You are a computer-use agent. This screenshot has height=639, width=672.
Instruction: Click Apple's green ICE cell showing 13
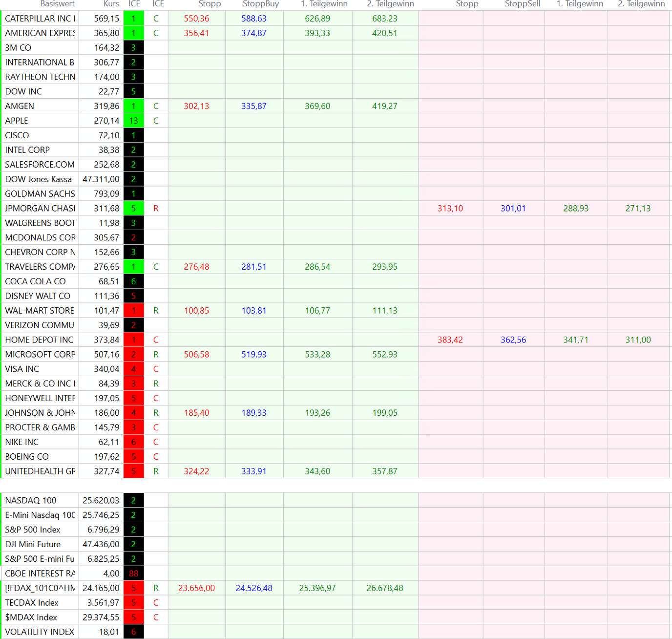133,121
